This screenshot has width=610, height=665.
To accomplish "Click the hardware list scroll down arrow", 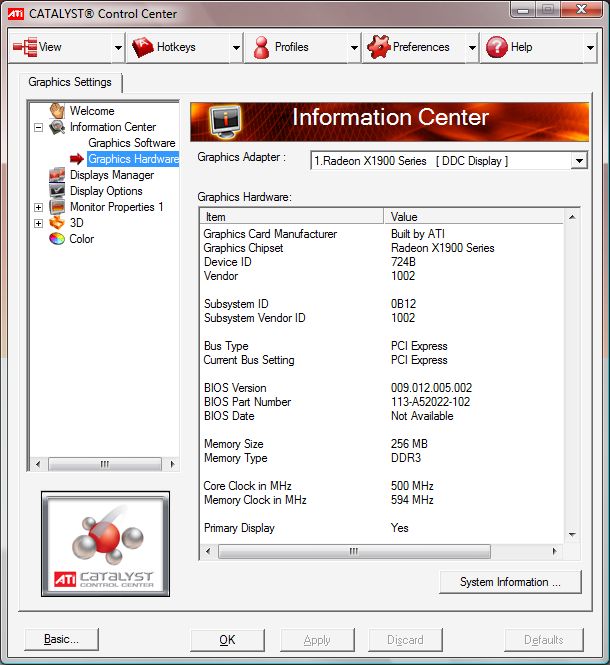I will coord(572,534).
